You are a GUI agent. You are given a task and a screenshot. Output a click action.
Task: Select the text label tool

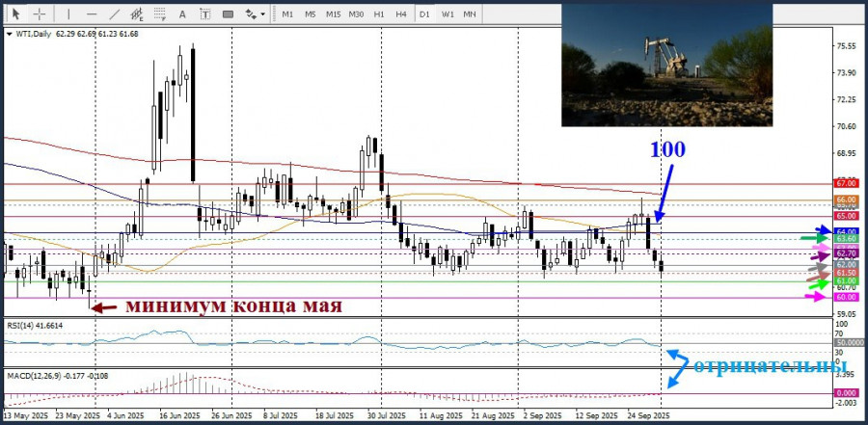[x=205, y=14]
